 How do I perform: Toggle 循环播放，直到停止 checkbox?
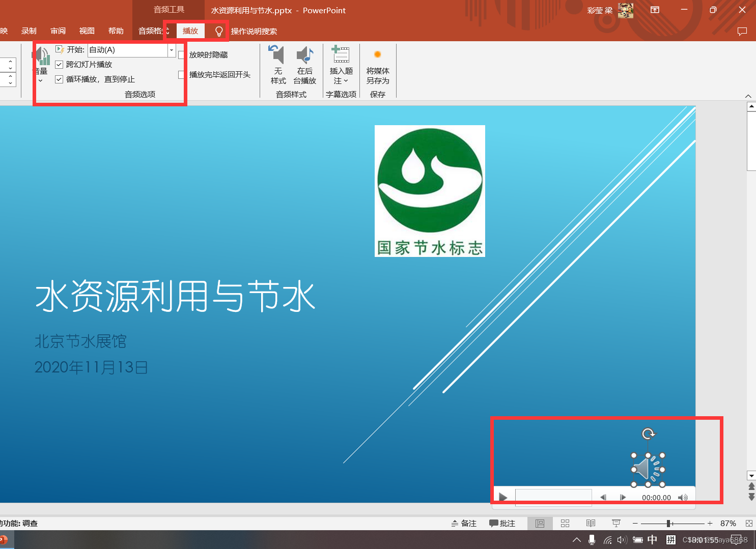[59, 79]
